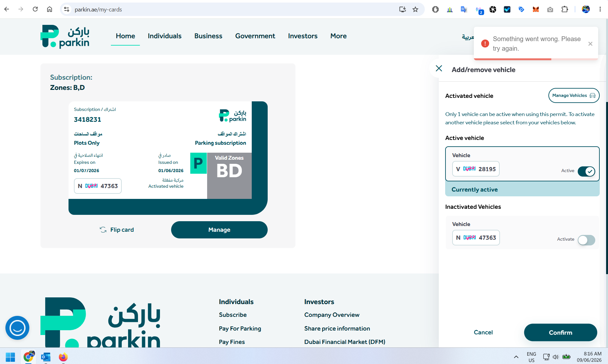Open the MetaMask fox extension icon
This screenshot has width=608, height=364.
536,9
